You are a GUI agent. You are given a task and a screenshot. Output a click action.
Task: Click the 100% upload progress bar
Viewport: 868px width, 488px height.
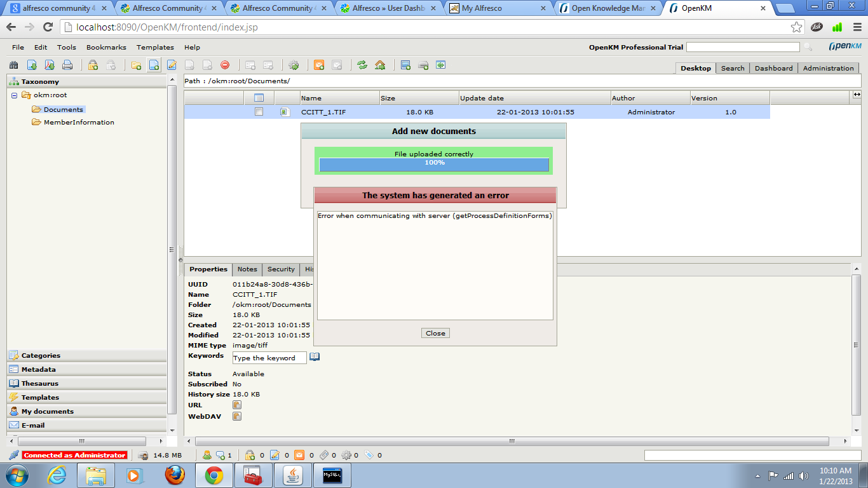(434, 165)
